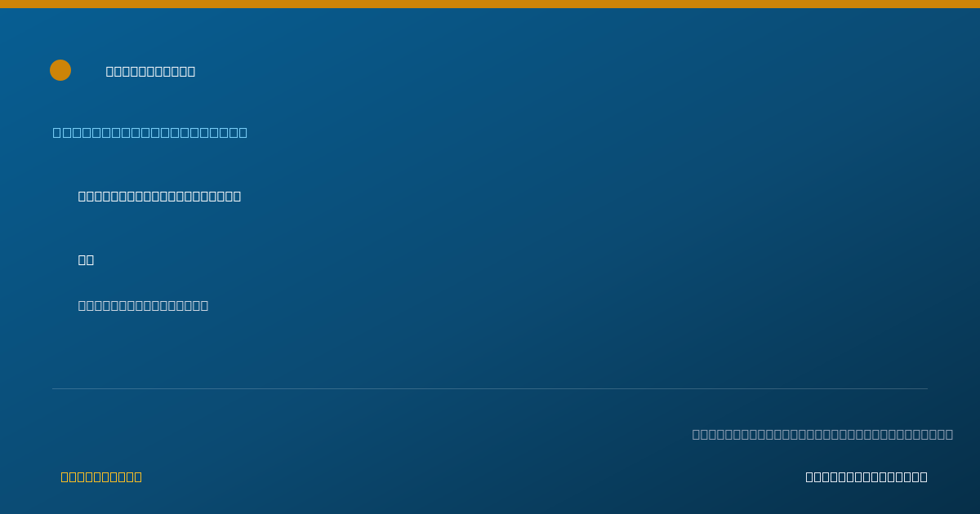Screen dimensions: 980x514
Task: Click the light-blue heading line
Action: [150, 132]
